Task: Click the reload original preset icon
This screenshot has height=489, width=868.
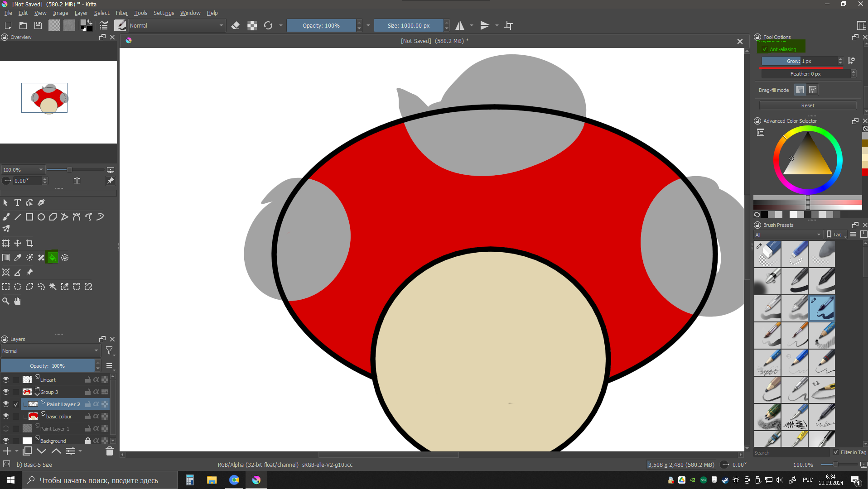Action: click(268, 25)
